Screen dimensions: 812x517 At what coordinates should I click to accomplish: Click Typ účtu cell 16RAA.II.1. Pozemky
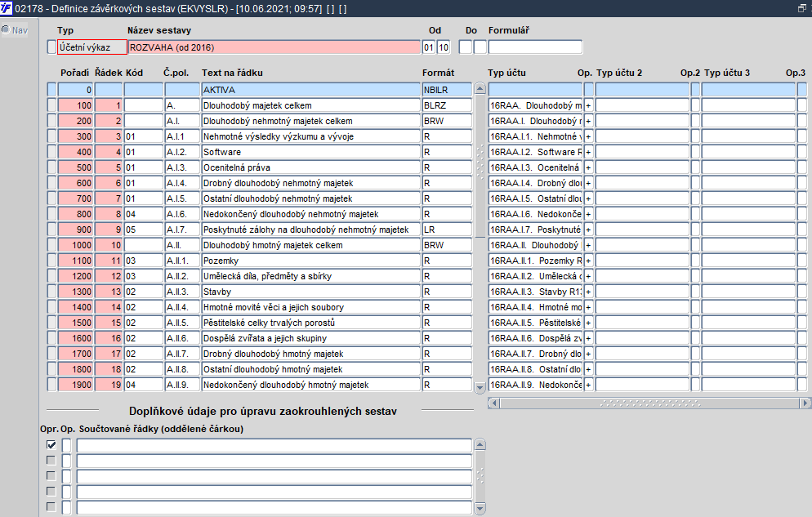[535, 261]
